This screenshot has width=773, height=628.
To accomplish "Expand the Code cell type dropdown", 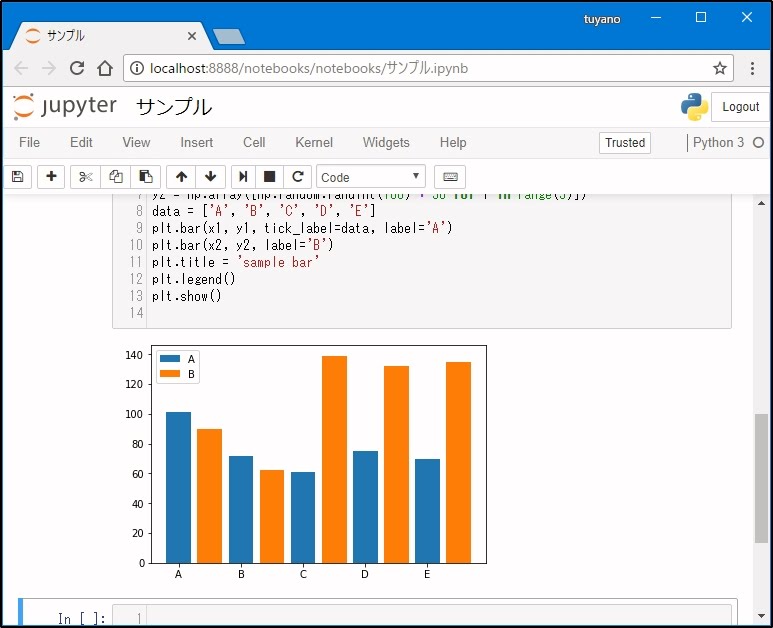I will point(371,177).
